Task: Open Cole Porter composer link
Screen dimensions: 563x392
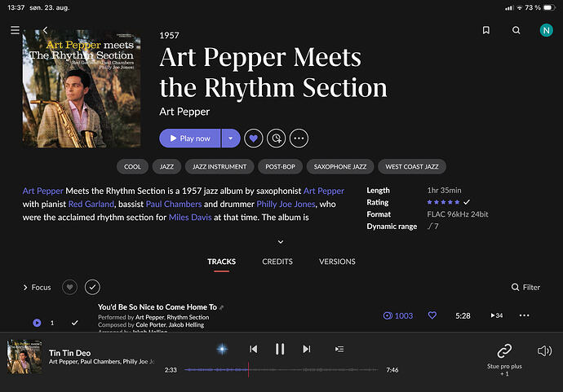Action: pyautogui.click(x=150, y=325)
